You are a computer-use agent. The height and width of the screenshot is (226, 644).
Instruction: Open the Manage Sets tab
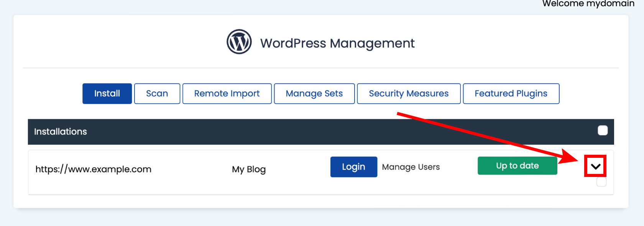(x=314, y=93)
